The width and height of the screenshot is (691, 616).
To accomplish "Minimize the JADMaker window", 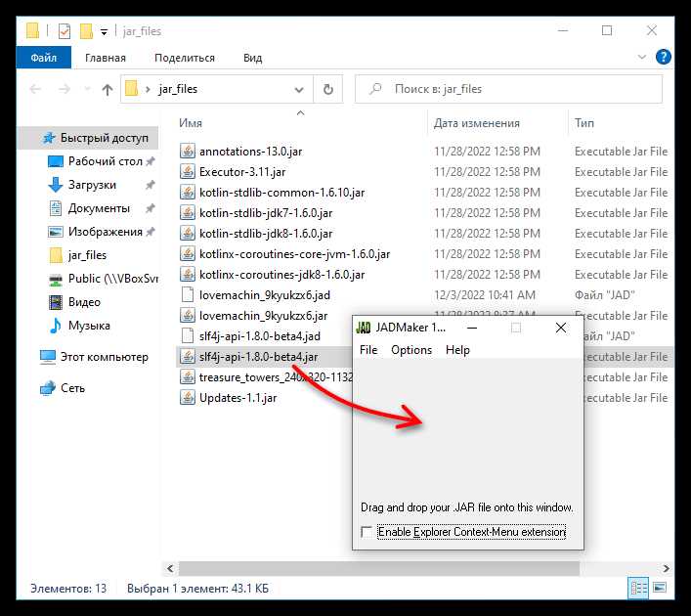I will 472,328.
